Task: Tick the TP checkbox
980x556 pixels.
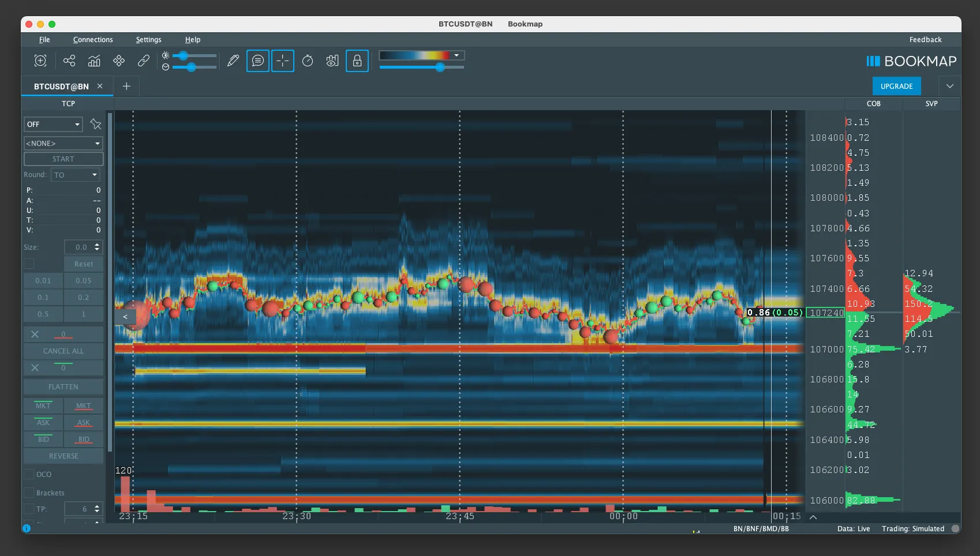Action: click(x=29, y=509)
